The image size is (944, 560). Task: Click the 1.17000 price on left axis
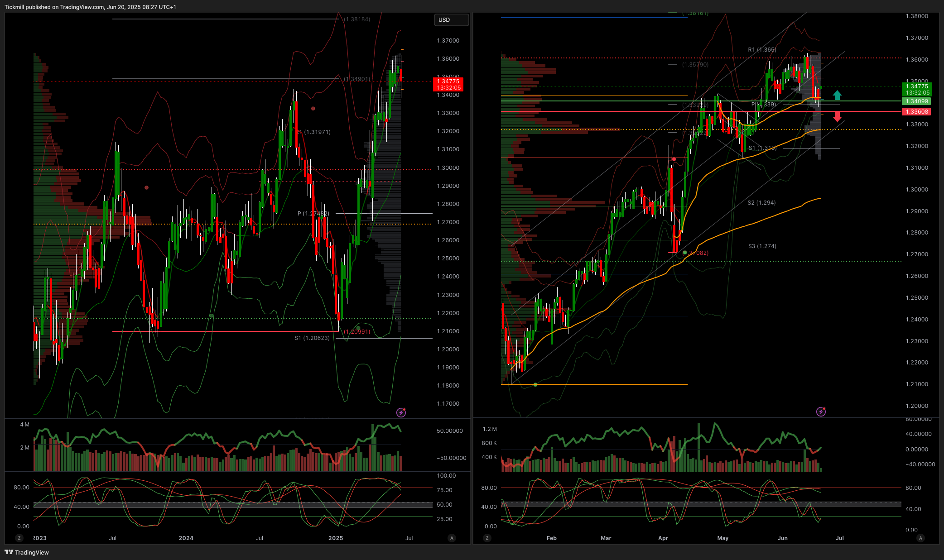(x=448, y=404)
